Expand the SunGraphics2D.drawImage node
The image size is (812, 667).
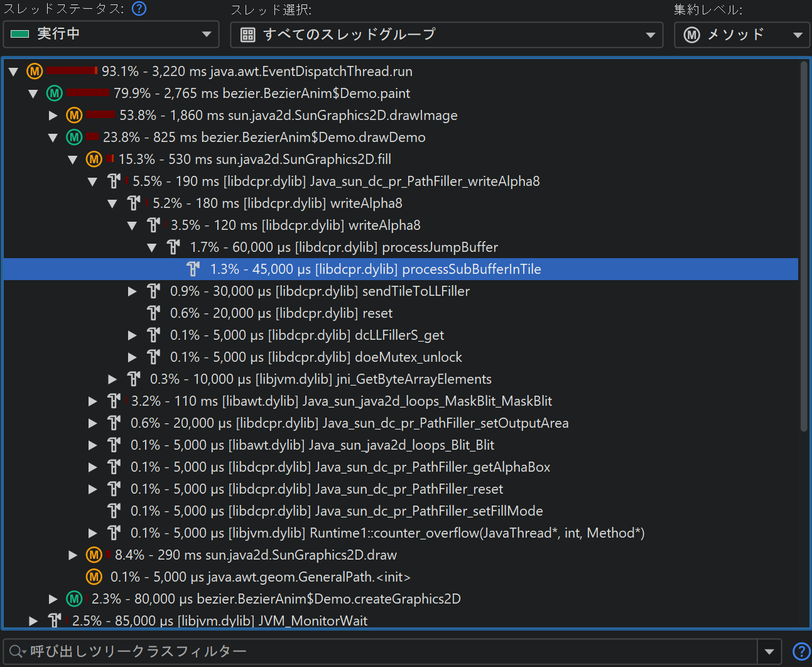tap(53, 116)
